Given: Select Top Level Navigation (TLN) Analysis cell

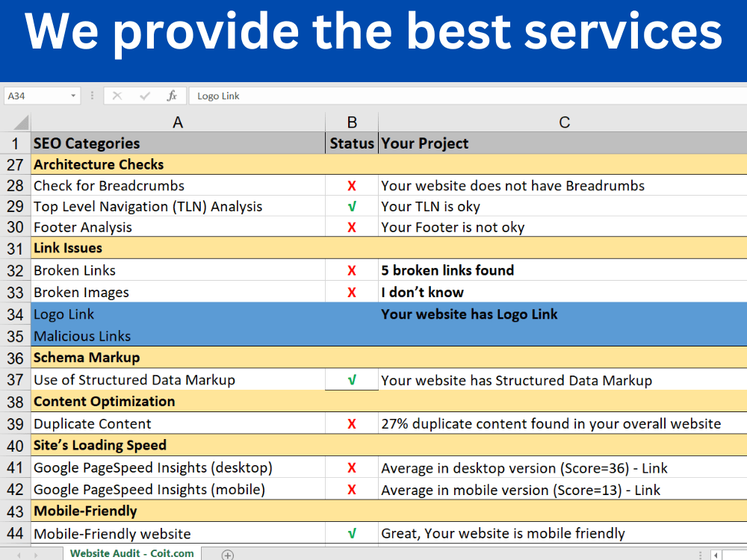Looking at the screenshot, I should (x=178, y=206).
